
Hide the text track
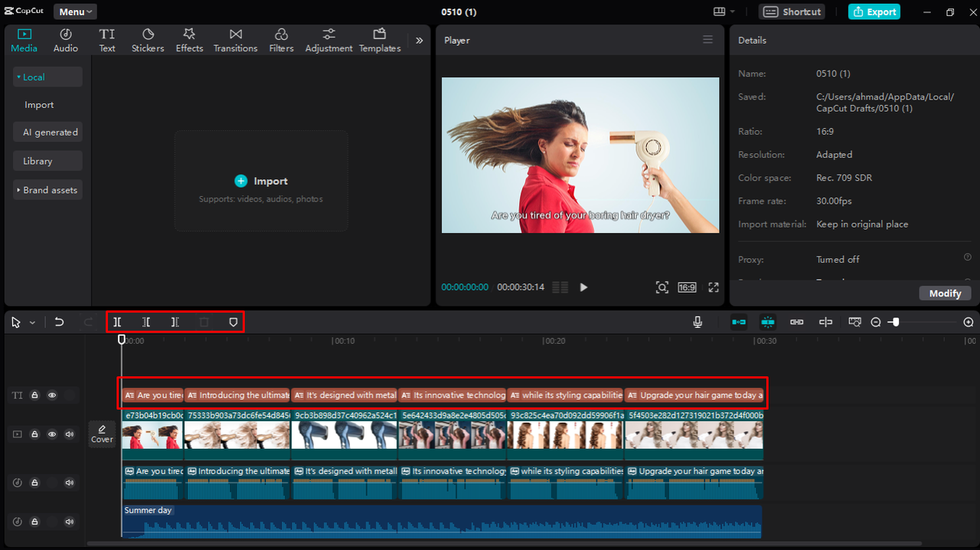pos(52,395)
